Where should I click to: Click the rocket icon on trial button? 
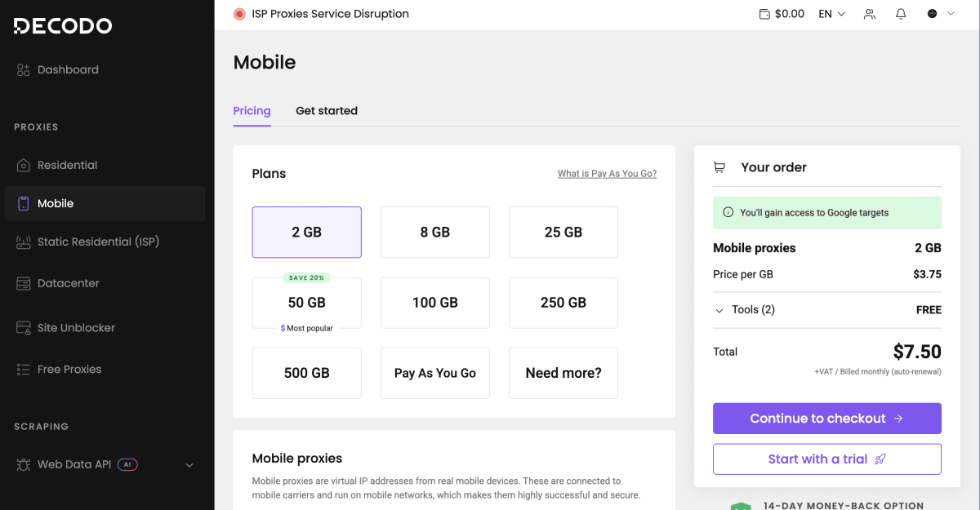pos(880,459)
